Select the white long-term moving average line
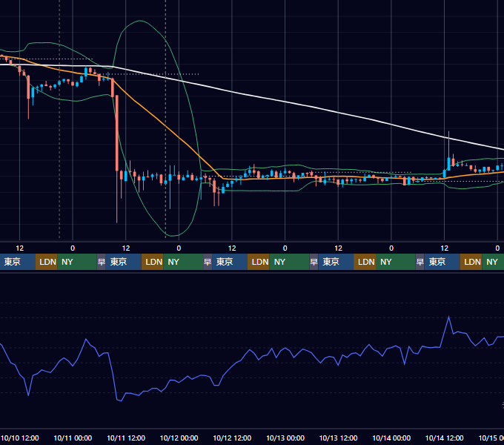Viewport: 504px width, 445px height. coord(285,102)
